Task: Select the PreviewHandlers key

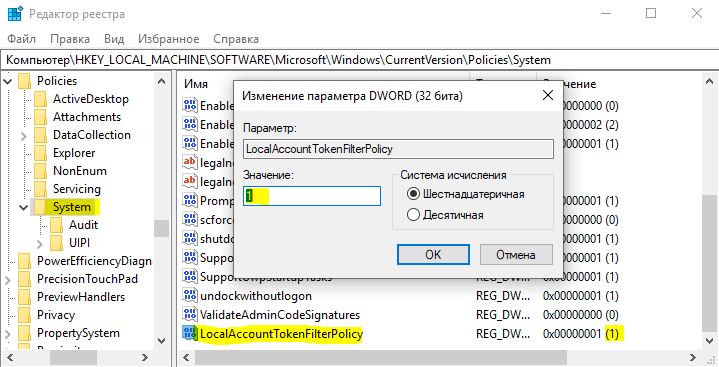Action: pos(81,297)
